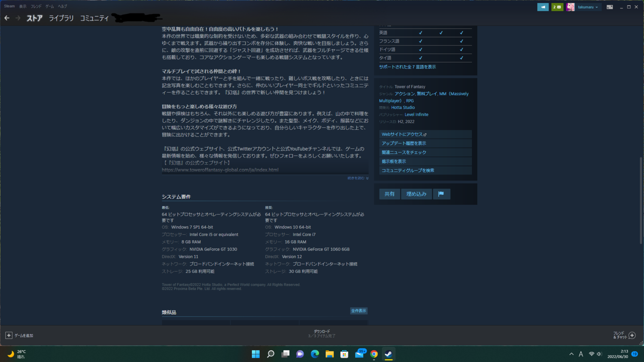This screenshot has width=644, height=362.
Task: Open the taskbar Search magnifier icon
Action: click(x=270, y=354)
